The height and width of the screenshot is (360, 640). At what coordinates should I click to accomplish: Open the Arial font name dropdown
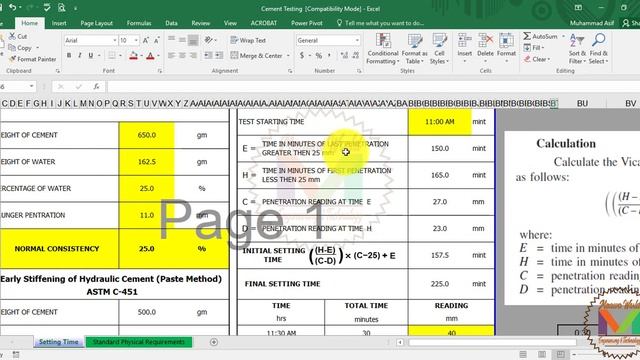[115, 40]
